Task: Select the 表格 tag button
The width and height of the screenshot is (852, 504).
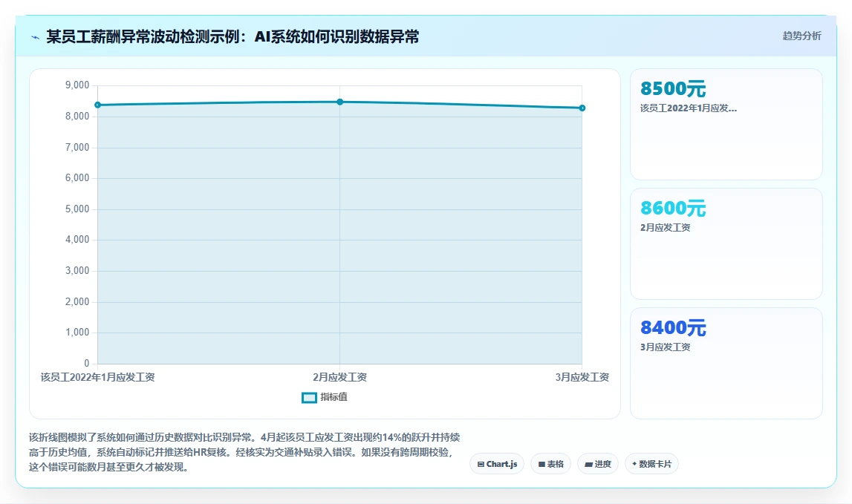Action: 550,464
